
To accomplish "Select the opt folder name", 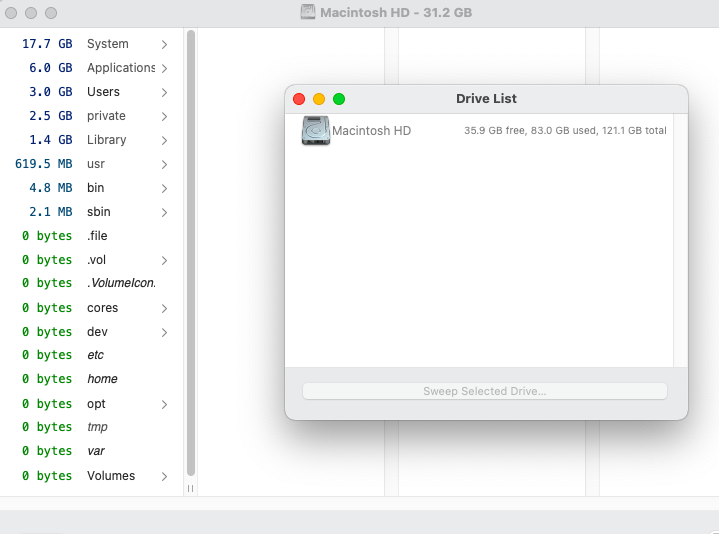I will pos(96,404).
